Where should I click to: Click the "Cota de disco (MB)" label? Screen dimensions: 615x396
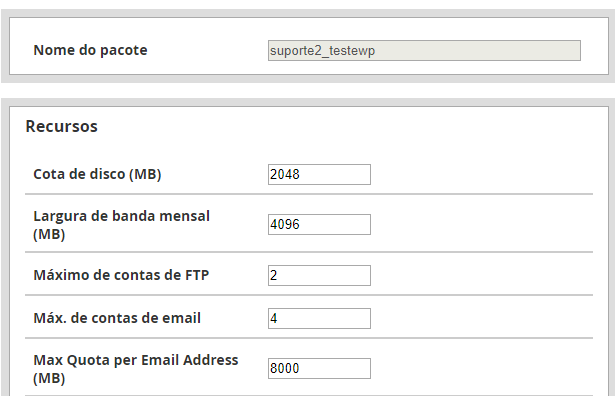[97, 174]
